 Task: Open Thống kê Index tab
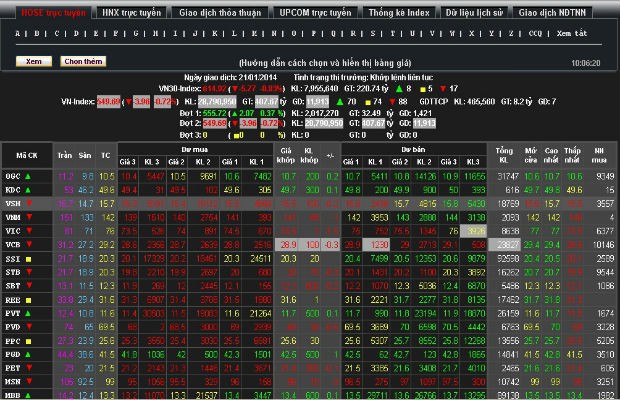pos(399,14)
